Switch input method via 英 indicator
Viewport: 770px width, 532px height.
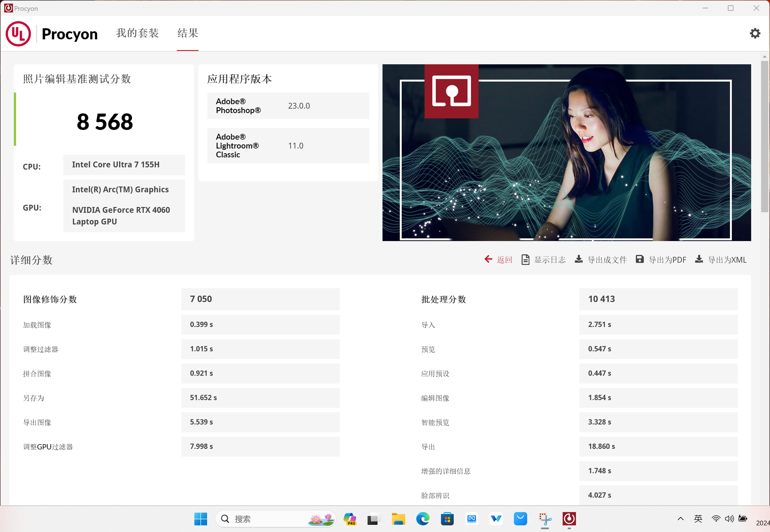(x=698, y=519)
